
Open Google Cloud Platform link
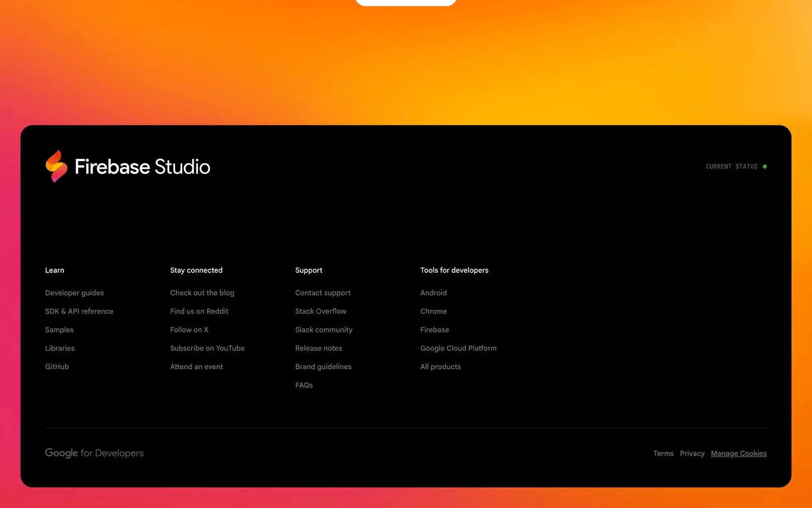tap(458, 348)
